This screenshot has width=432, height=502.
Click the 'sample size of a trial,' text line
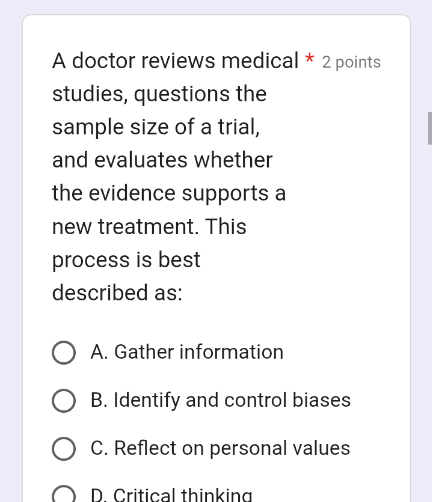point(156,127)
